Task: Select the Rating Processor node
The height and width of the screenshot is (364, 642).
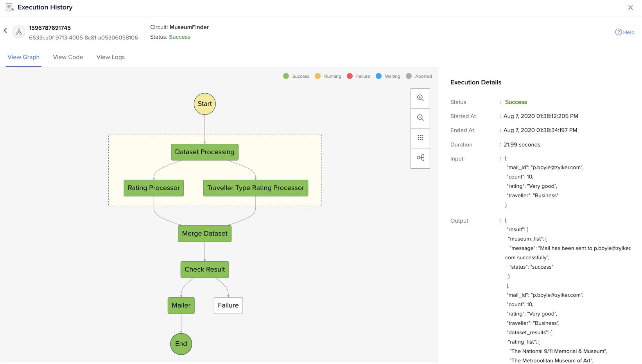Action: [x=154, y=188]
